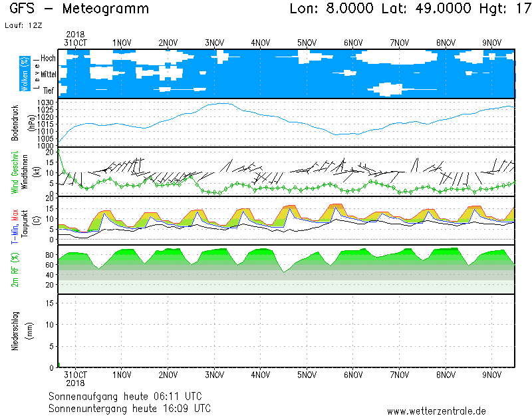
Task: Click the Sonnenaufgang heute 06:11 UTC text
Action: click(x=130, y=396)
